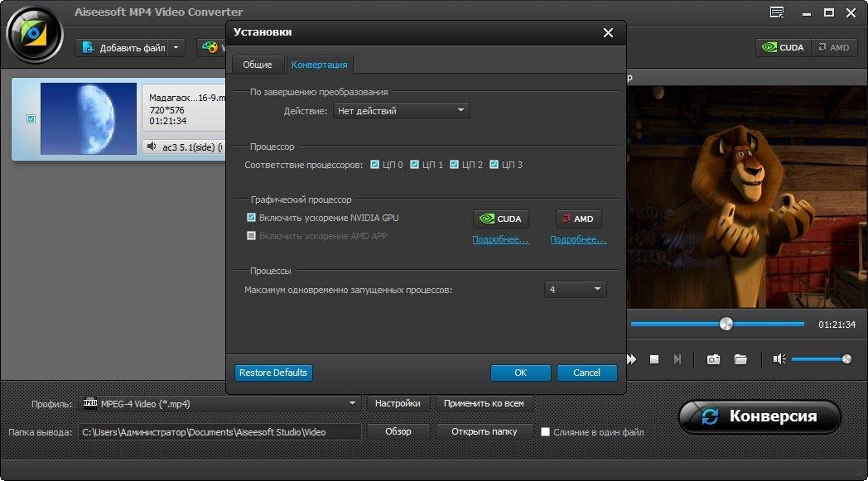868x481 pixels.
Task: Enable Слияние в один файл checkbox
Action: click(x=545, y=431)
